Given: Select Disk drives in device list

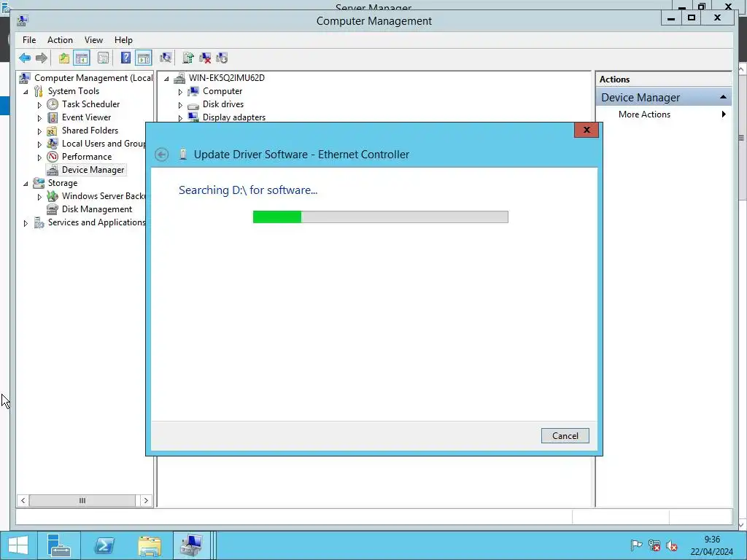Looking at the screenshot, I should [223, 104].
